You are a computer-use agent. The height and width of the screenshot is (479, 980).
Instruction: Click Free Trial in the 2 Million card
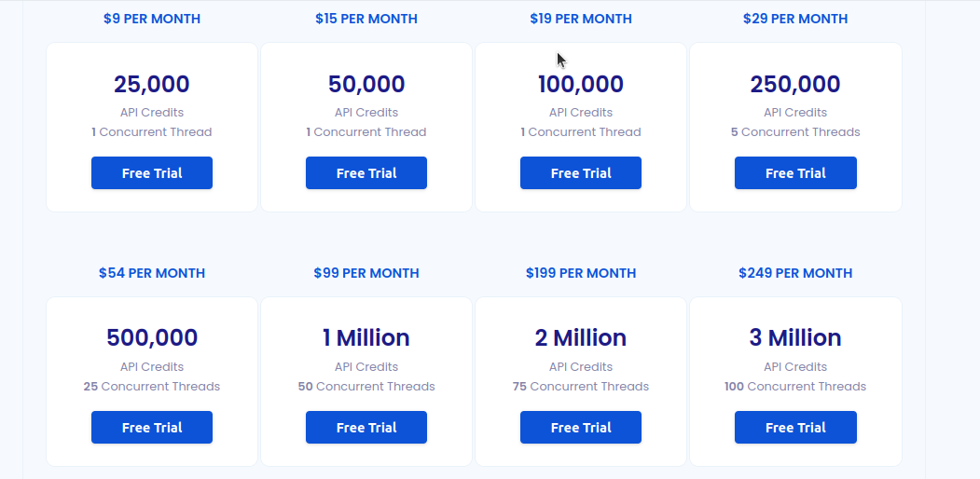coord(581,428)
